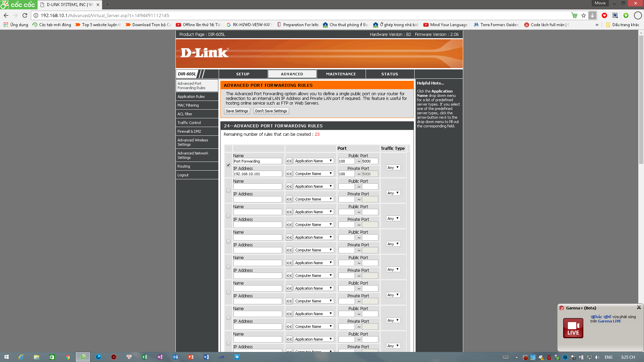Screen dimensions: 644x362
Task: Switch to the MAINTENANCE tab
Action: 341,74
